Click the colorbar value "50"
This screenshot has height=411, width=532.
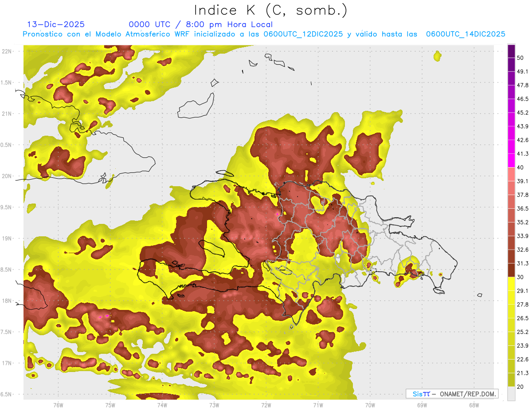tap(521, 58)
